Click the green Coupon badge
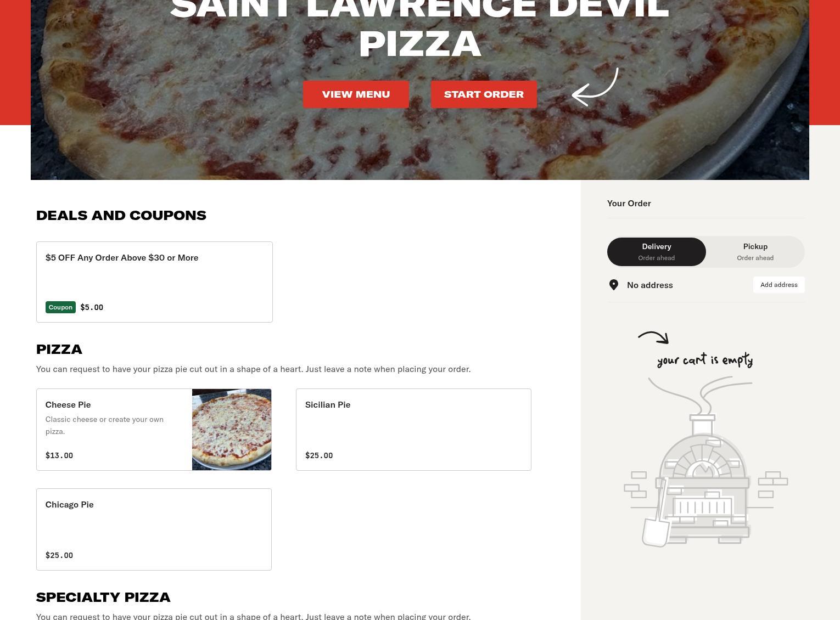Screen dimensions: 840x620 [60, 307]
